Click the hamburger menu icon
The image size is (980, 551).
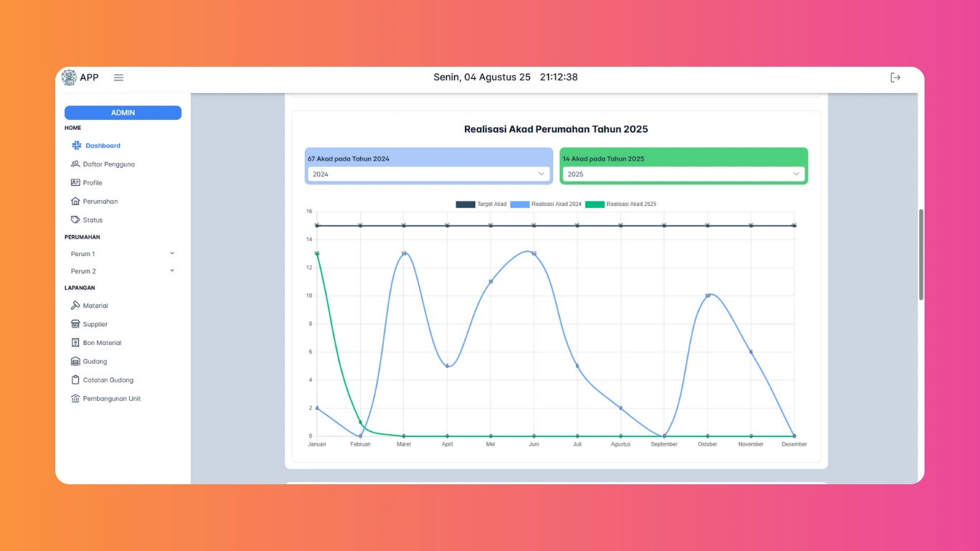(x=119, y=77)
